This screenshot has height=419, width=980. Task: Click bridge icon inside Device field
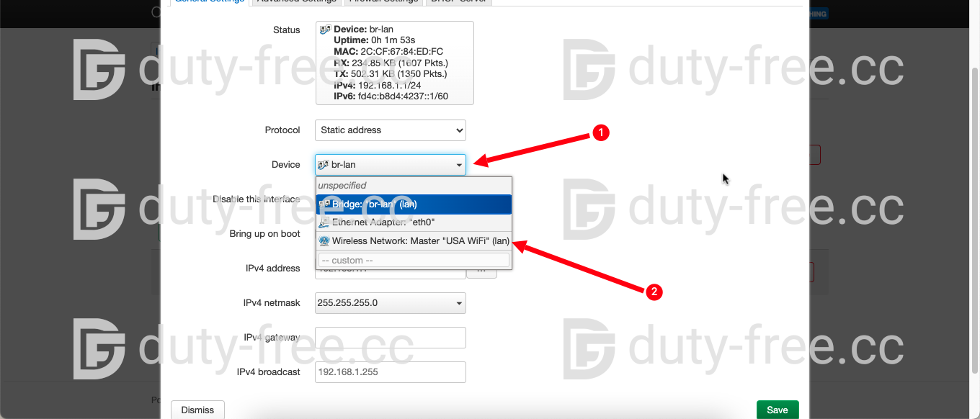(324, 165)
